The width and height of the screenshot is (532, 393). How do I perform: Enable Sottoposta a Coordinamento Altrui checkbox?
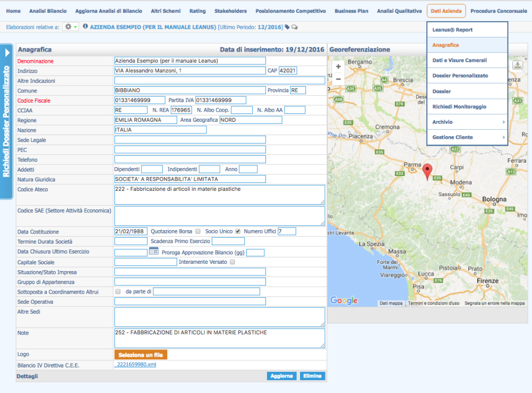(x=118, y=291)
